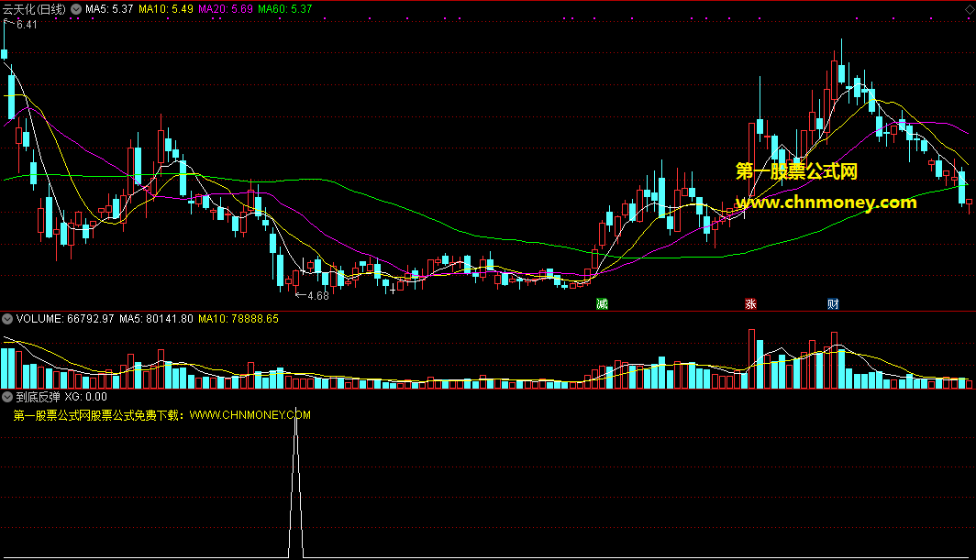Screen dimensions: 976x560
Task: Click the tallest red volume bar
Action: 751,359
